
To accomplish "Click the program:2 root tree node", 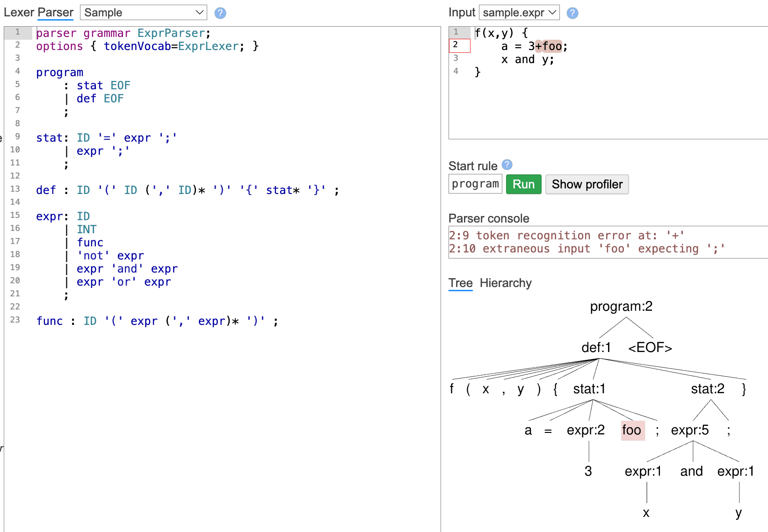I will [x=621, y=307].
